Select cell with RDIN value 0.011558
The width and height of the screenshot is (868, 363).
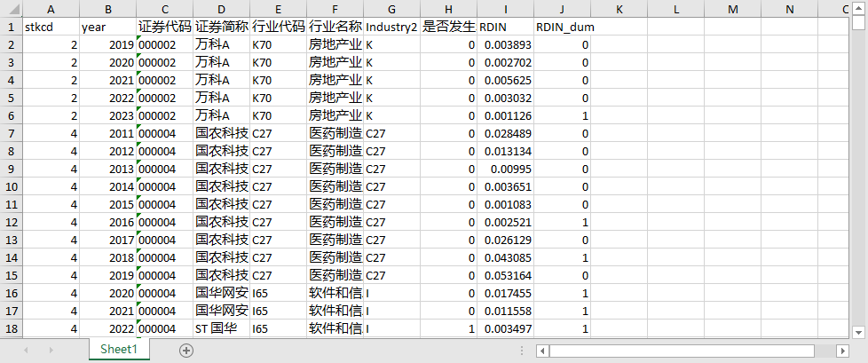(x=506, y=311)
